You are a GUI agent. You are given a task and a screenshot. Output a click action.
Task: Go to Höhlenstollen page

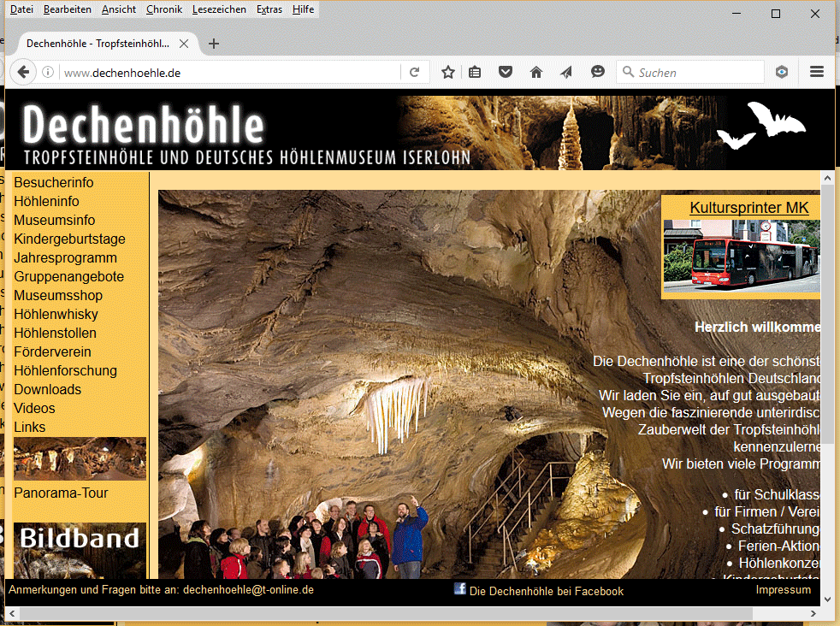pyautogui.click(x=56, y=333)
